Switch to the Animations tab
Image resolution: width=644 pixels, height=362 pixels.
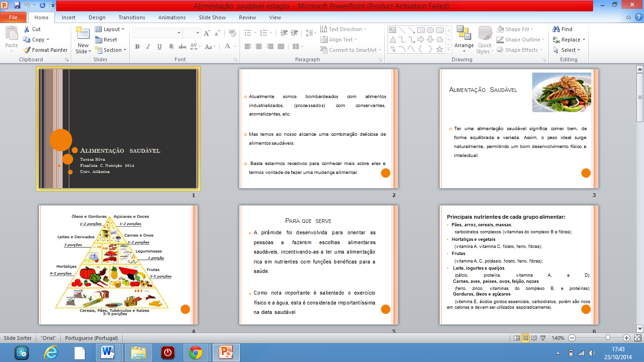click(x=172, y=17)
